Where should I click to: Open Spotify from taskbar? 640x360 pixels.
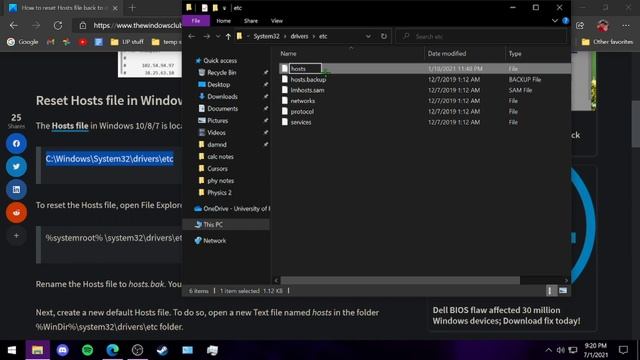(x=87, y=350)
